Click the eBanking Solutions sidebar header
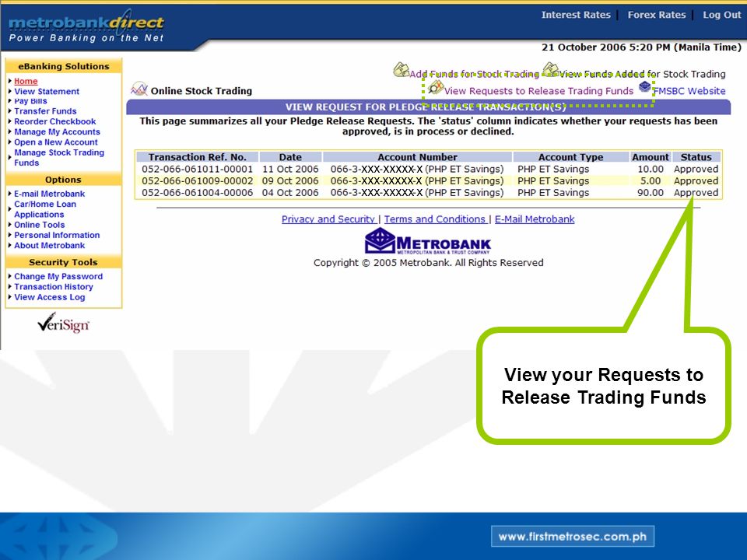 click(63, 66)
